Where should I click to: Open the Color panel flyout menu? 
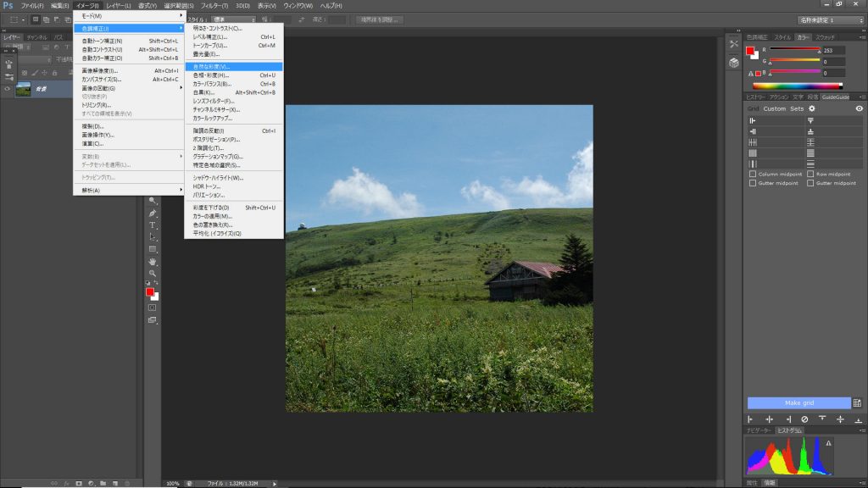[x=862, y=37]
